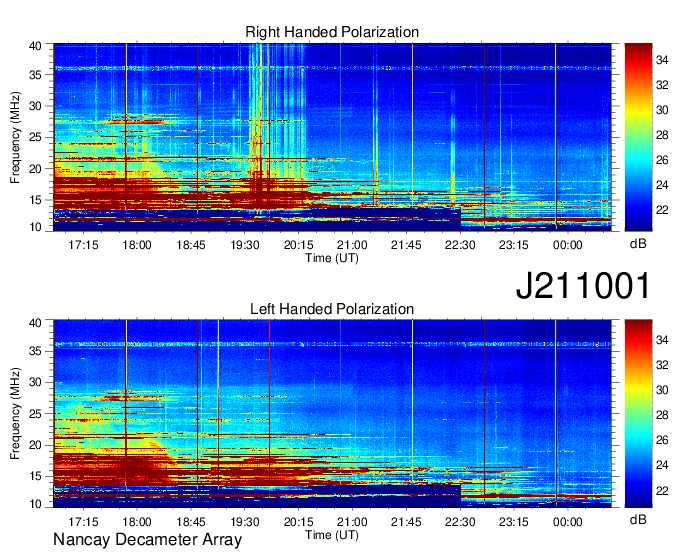
Task: Click the 25 MHz tick on the Left Handed frequency axis
Action: point(36,414)
